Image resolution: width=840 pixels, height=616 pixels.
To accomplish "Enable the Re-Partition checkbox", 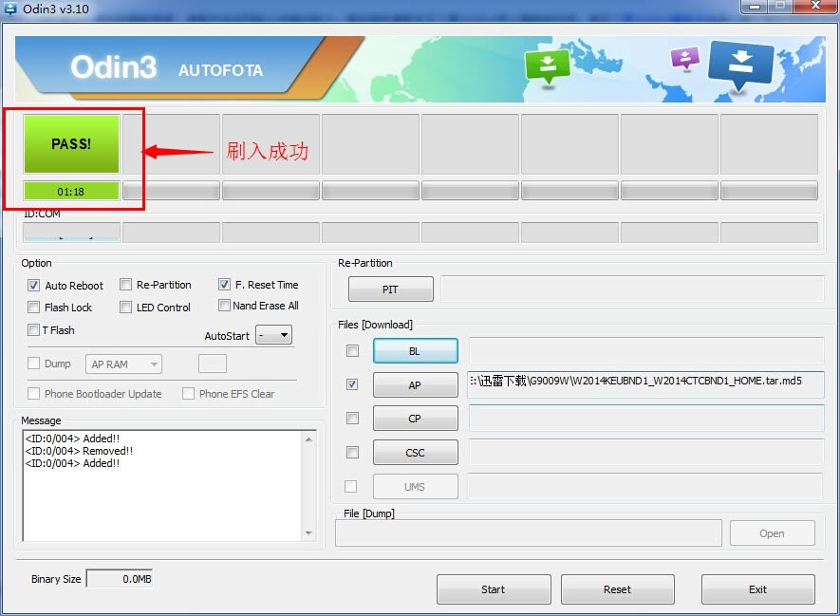I will [x=125, y=284].
